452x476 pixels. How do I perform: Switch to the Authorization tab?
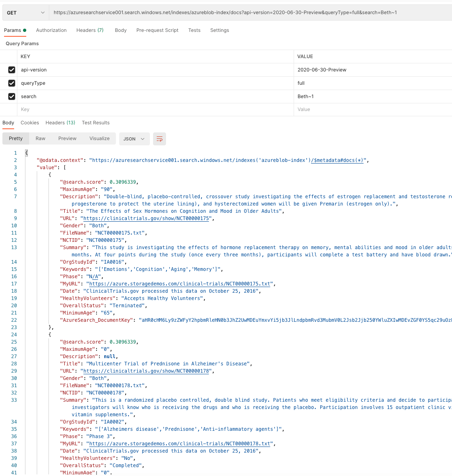coord(51,30)
